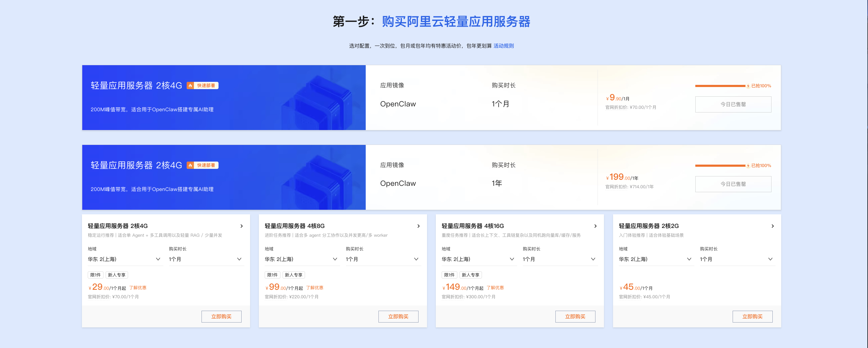Image resolution: width=868 pixels, height=348 pixels.
Task: Click 立即购买 on the 2核2G card
Action: tap(752, 316)
